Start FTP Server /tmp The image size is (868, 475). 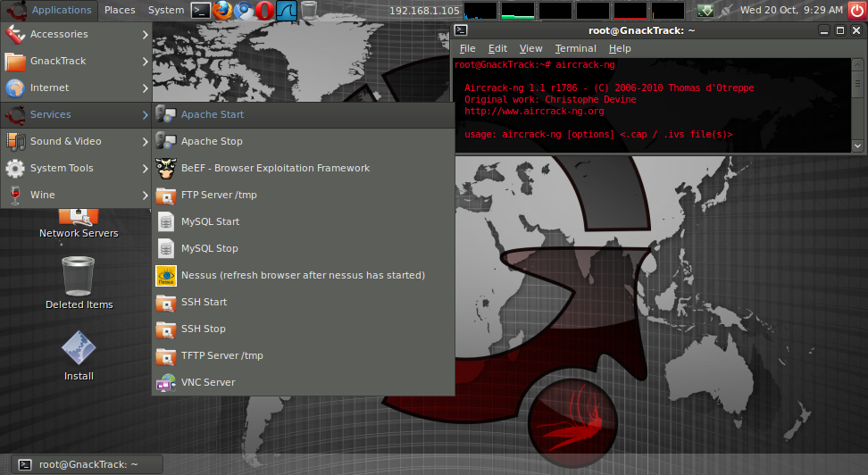(x=304, y=195)
